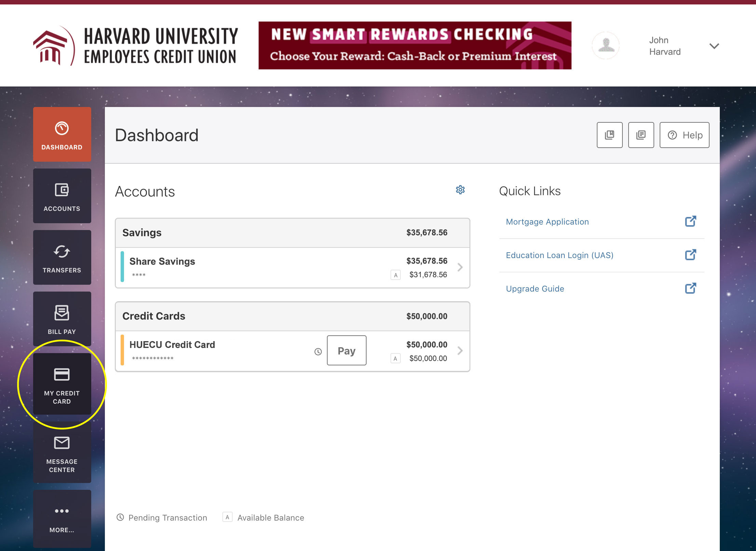Click external link icon for Education Loan Login
756x551 pixels.
[690, 255]
